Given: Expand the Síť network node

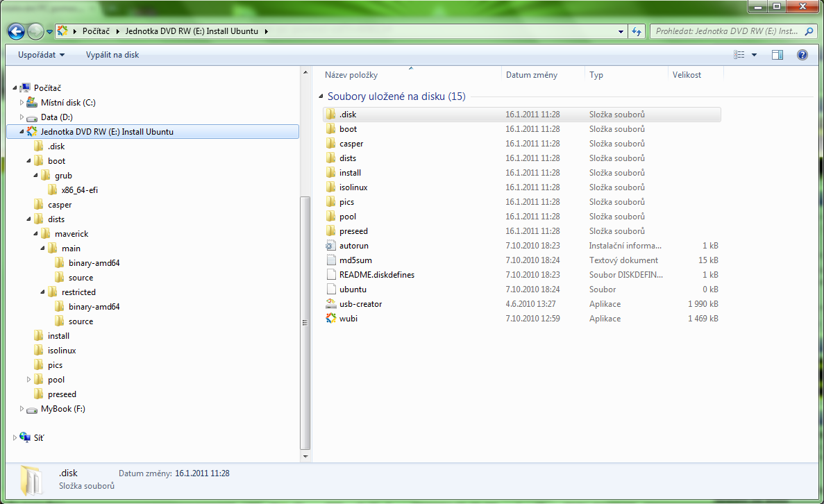Looking at the screenshot, I should pos(15,437).
